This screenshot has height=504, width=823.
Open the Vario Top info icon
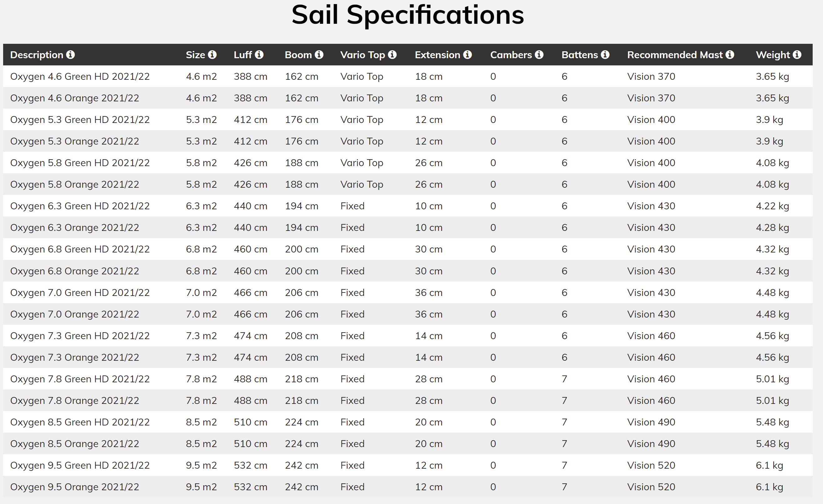(393, 54)
